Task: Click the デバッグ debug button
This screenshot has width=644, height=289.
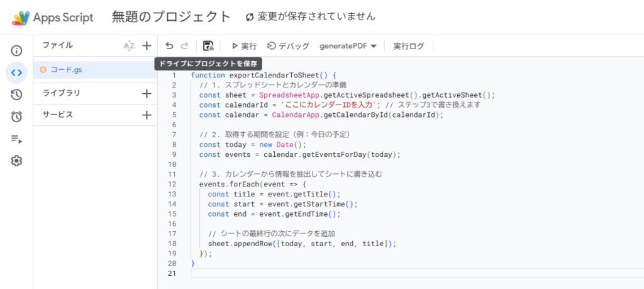Action: point(289,46)
